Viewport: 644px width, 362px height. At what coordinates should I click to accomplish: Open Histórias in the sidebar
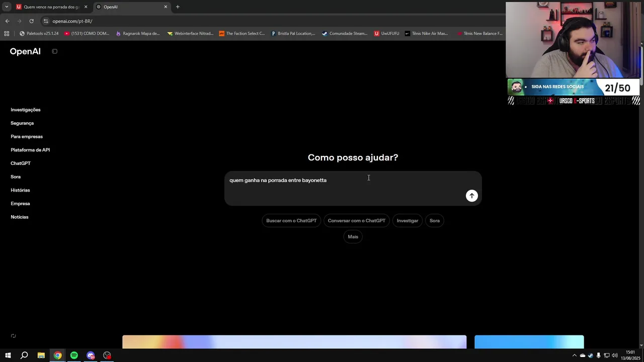click(x=20, y=190)
